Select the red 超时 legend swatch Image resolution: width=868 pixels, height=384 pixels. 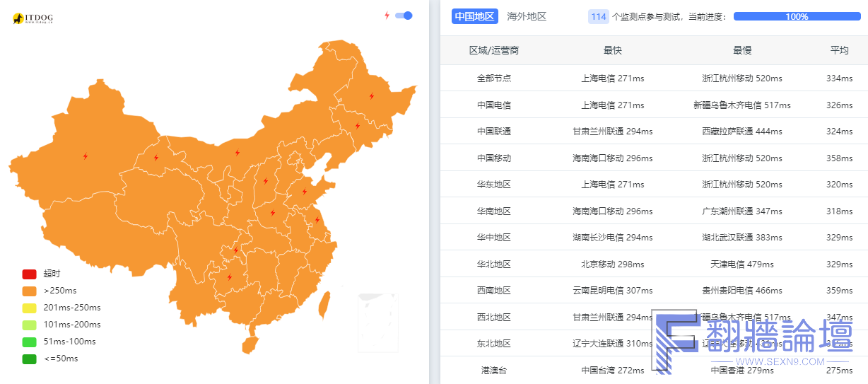tap(29, 274)
